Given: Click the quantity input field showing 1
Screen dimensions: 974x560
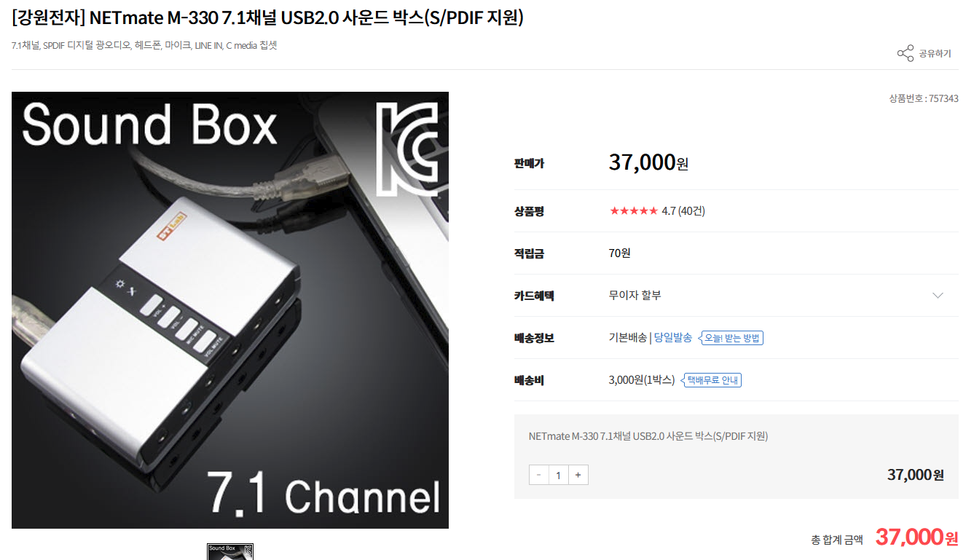Looking at the screenshot, I should click(x=558, y=475).
